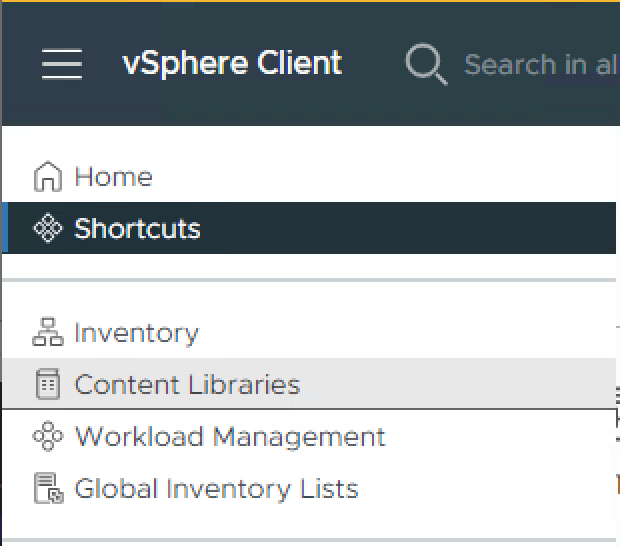Click the Shortcuts diamond icon

pyautogui.click(x=48, y=229)
